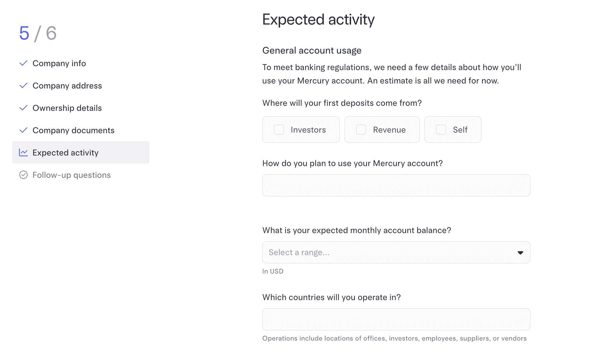
Task: Click the checkmark icon beside Ownership details
Action: (x=23, y=108)
